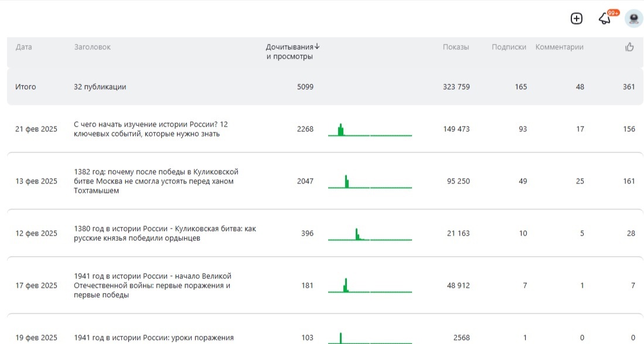The width and height of the screenshot is (644, 344).
Task: Click total likes value 361
Action: point(629,87)
